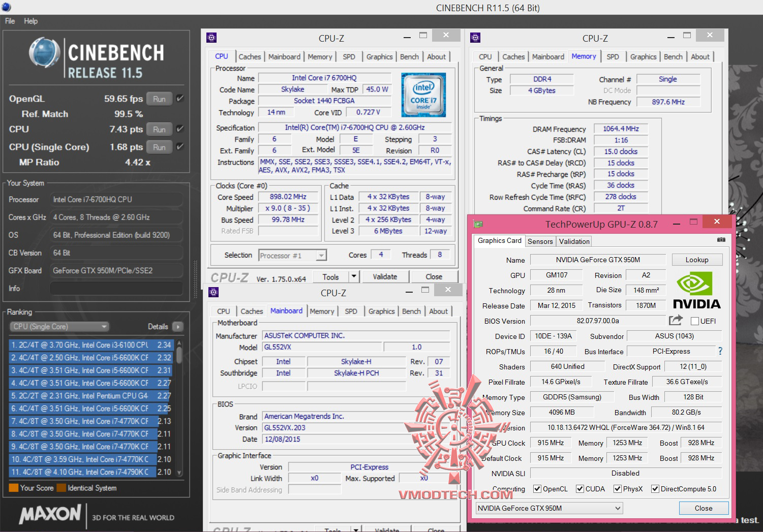Viewport: 763px width, 532px height.
Task: Open the NVIDIA GeForce GTX 950M GPU selector dropdown
Action: (x=549, y=508)
